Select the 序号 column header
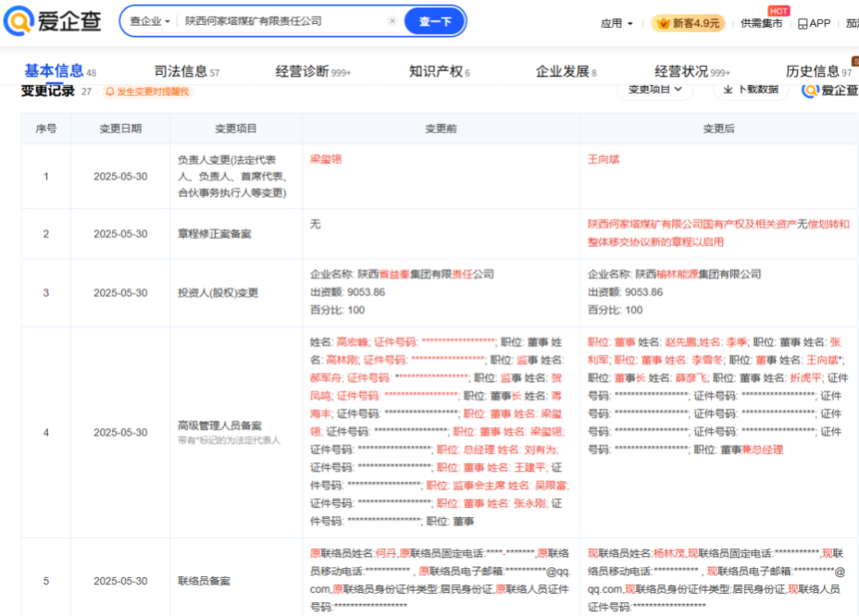Viewport: 859px width, 616px height. click(x=46, y=128)
